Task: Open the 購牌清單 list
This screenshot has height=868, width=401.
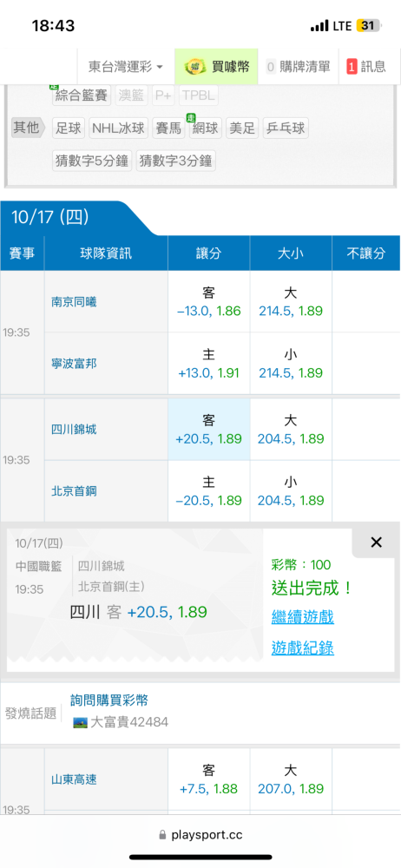Action: 299,67
